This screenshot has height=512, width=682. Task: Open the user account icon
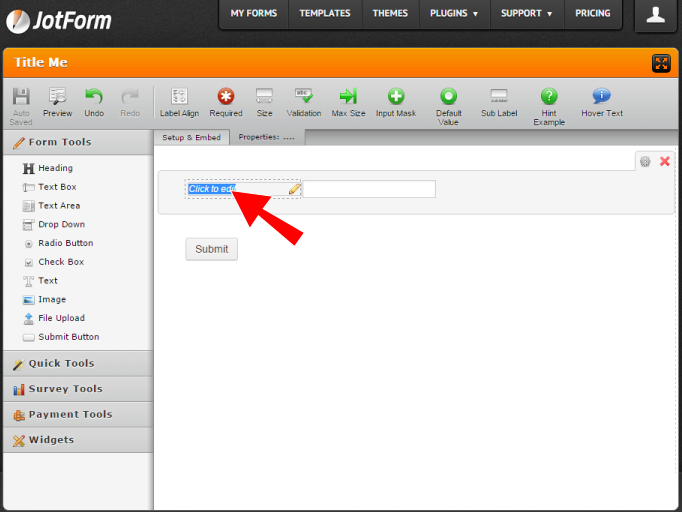(x=655, y=15)
